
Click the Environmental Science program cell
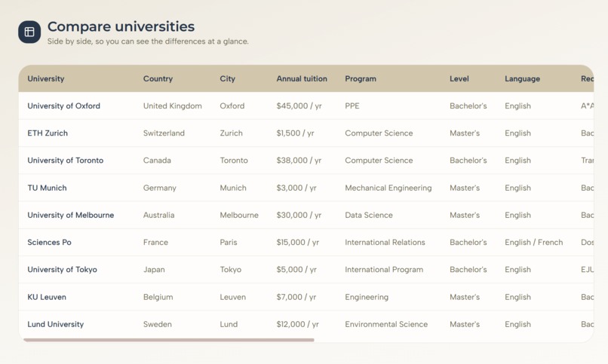[386, 324]
